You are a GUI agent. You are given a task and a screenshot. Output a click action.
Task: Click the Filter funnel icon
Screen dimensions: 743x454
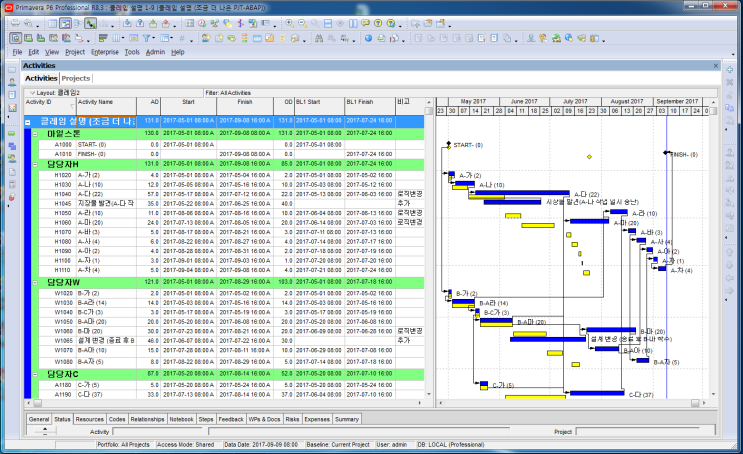pos(146,38)
